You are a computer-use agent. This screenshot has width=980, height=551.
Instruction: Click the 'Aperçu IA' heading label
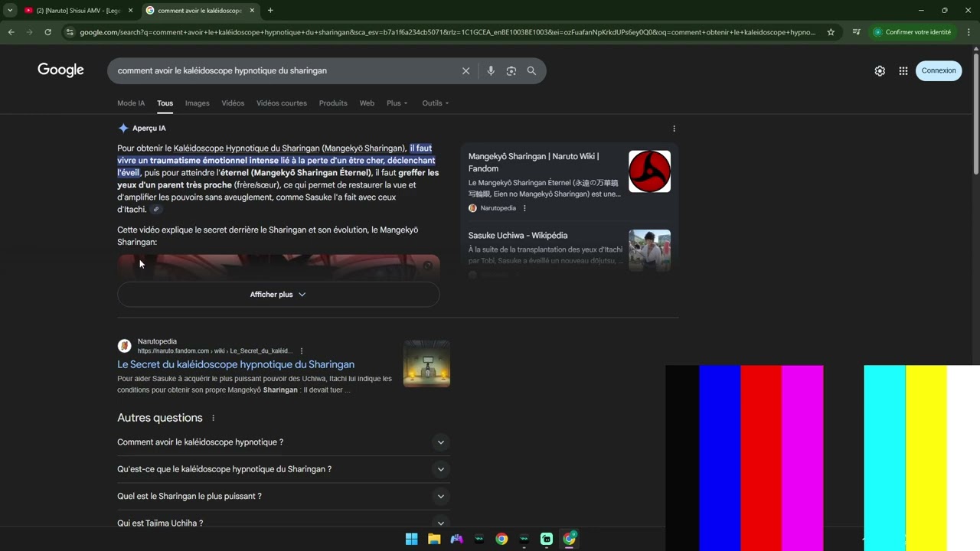tap(149, 129)
